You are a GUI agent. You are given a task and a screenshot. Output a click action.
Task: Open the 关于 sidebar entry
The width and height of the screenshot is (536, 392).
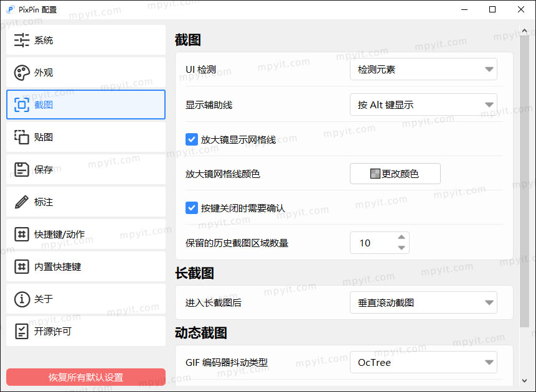point(86,299)
